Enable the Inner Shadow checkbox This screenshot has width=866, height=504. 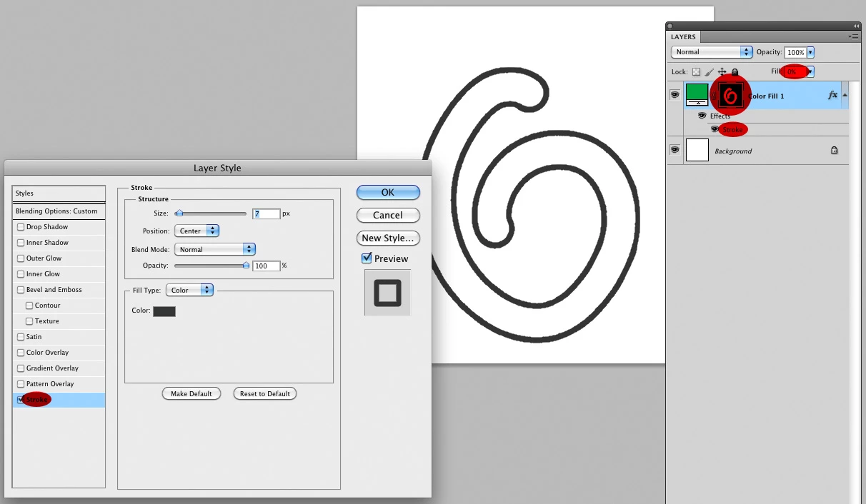tap(21, 243)
